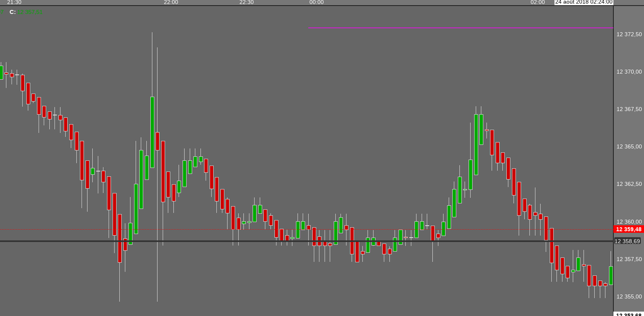Click the 12 370,00 price axis label
Screen dimensions: 644x316
pyautogui.click(x=629, y=72)
